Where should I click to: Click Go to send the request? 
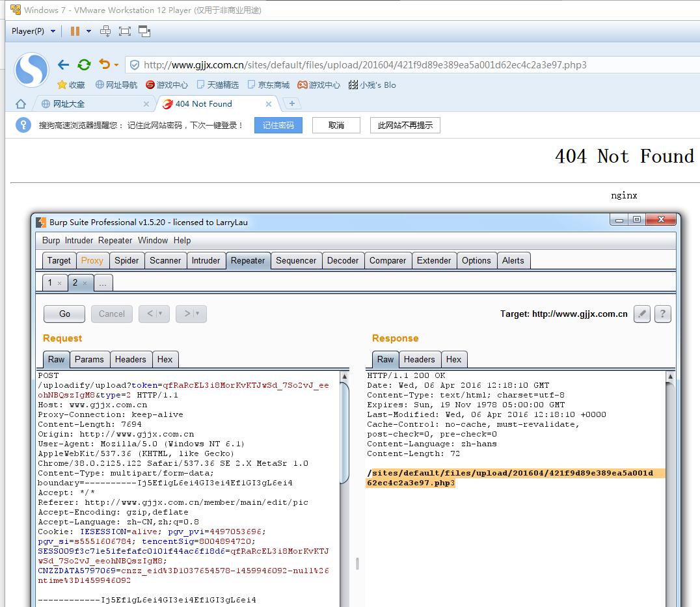pos(64,314)
